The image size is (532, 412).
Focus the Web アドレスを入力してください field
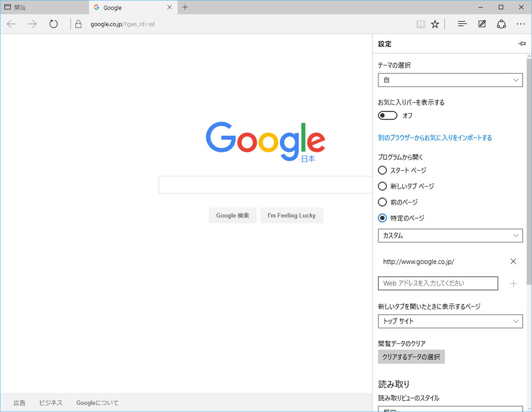(x=438, y=283)
